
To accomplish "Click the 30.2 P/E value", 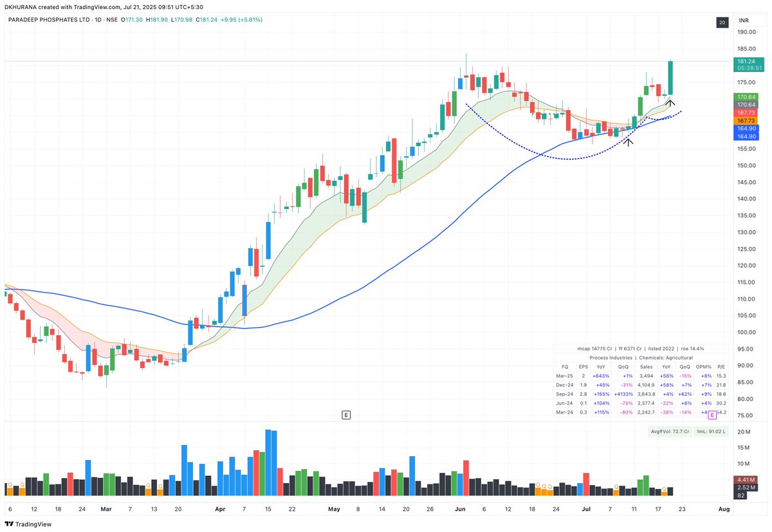I will point(721,403).
